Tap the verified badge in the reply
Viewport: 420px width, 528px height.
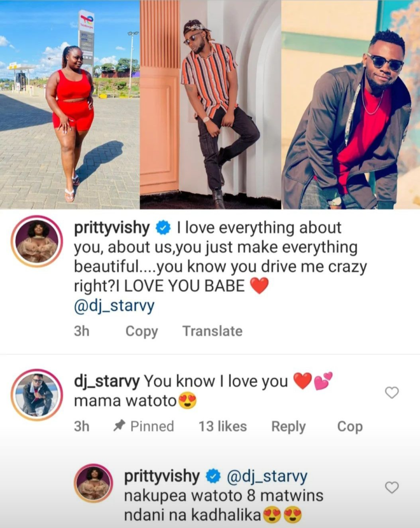tap(213, 476)
